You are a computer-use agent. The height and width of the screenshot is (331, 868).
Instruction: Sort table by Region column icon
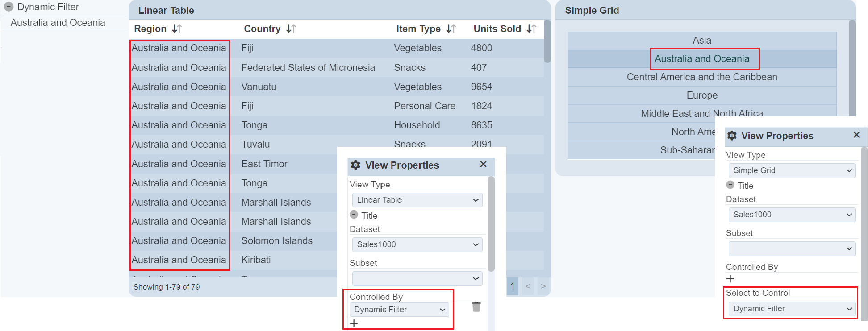177,29
